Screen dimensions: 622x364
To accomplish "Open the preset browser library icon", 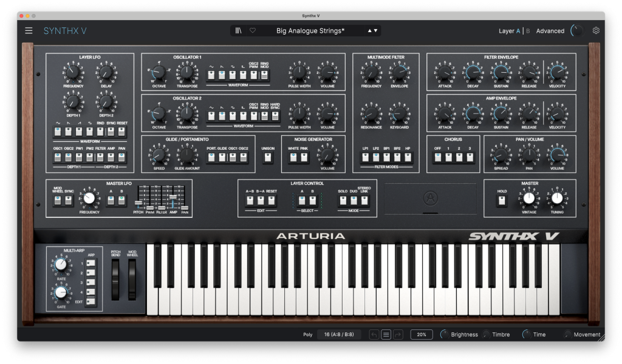I will (x=238, y=30).
